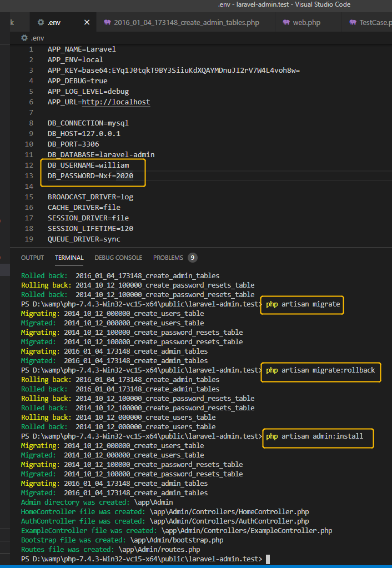
Task: Click the HomeController file was created line
Action: coord(165,511)
